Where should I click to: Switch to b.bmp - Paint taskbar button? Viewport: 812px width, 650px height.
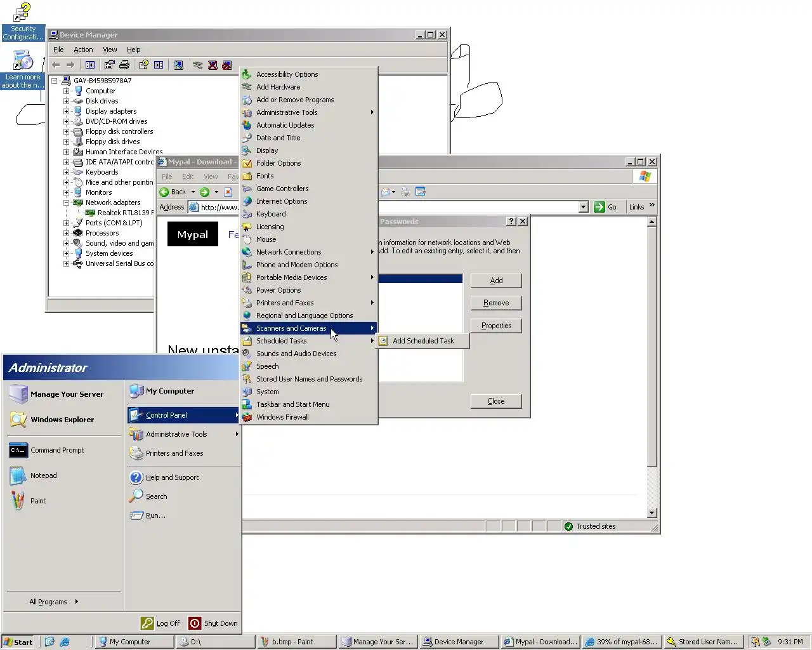pos(296,642)
